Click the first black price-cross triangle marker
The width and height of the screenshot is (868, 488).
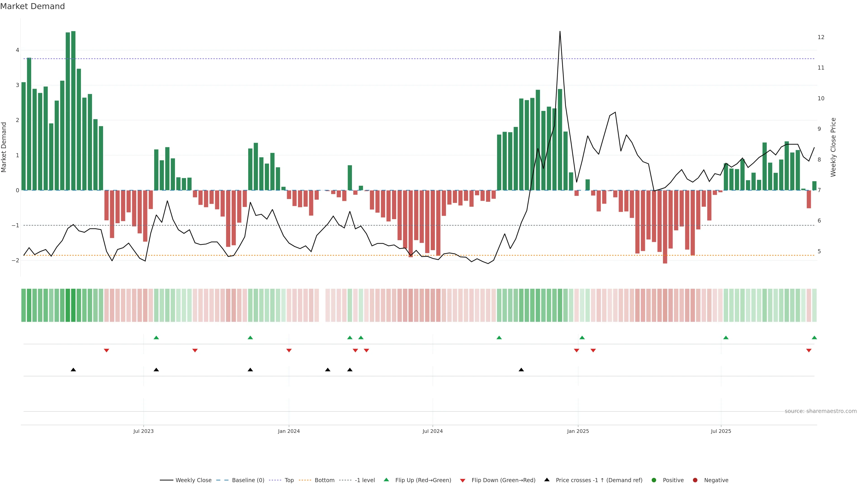(x=73, y=370)
